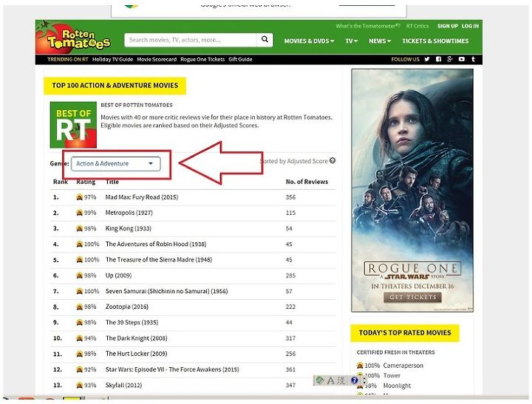Click the A icon in language bar
Screen dimensions: 532x404
pos(331,380)
